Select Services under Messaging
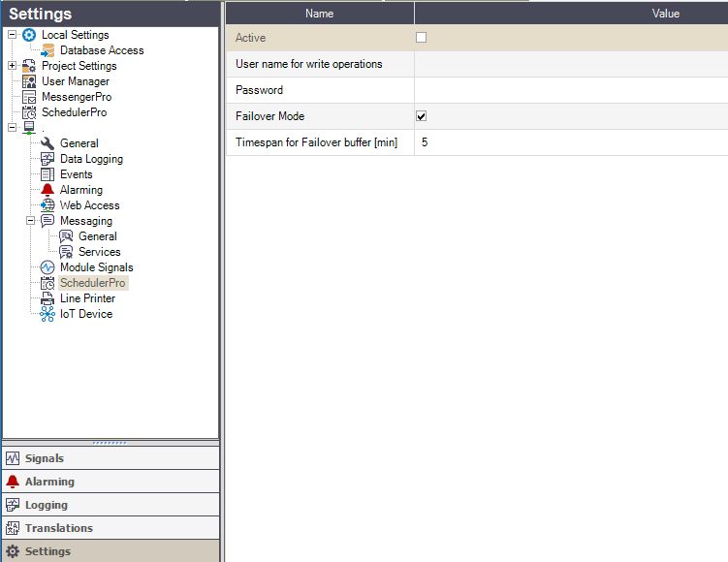Screen dimensions: 728x562 pos(99,252)
